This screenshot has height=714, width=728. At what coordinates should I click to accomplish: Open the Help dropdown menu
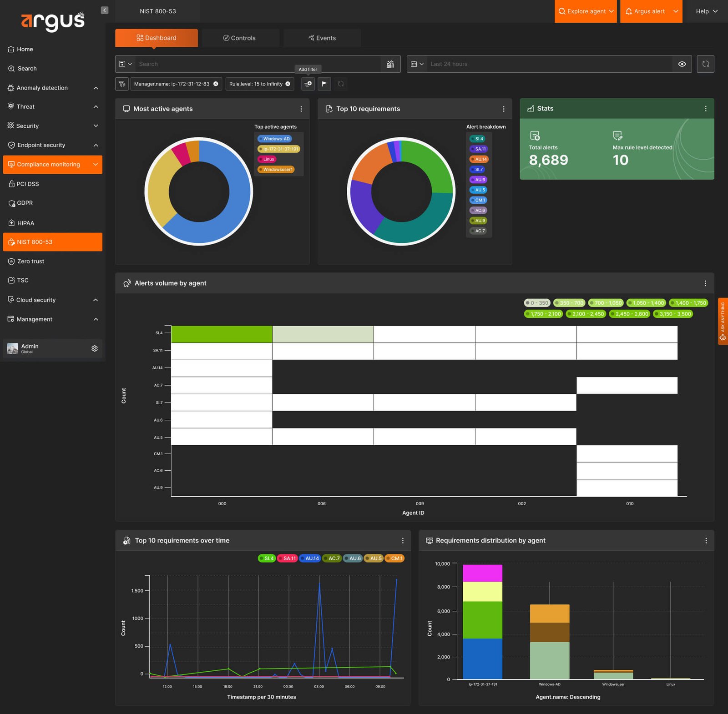(707, 11)
